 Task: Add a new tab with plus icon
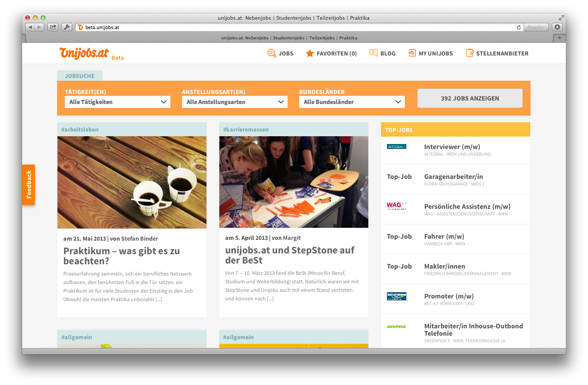pos(559,38)
